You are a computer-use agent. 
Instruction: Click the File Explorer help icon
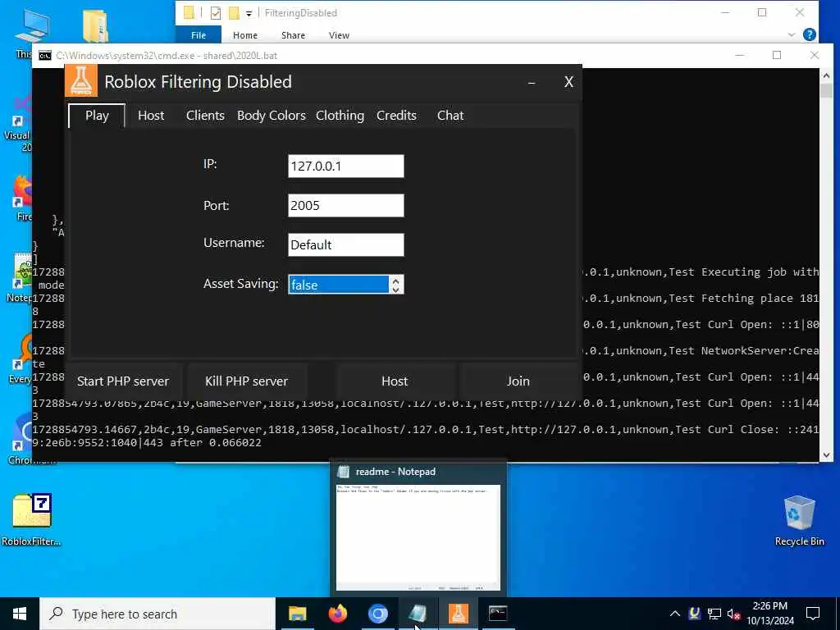pos(810,34)
